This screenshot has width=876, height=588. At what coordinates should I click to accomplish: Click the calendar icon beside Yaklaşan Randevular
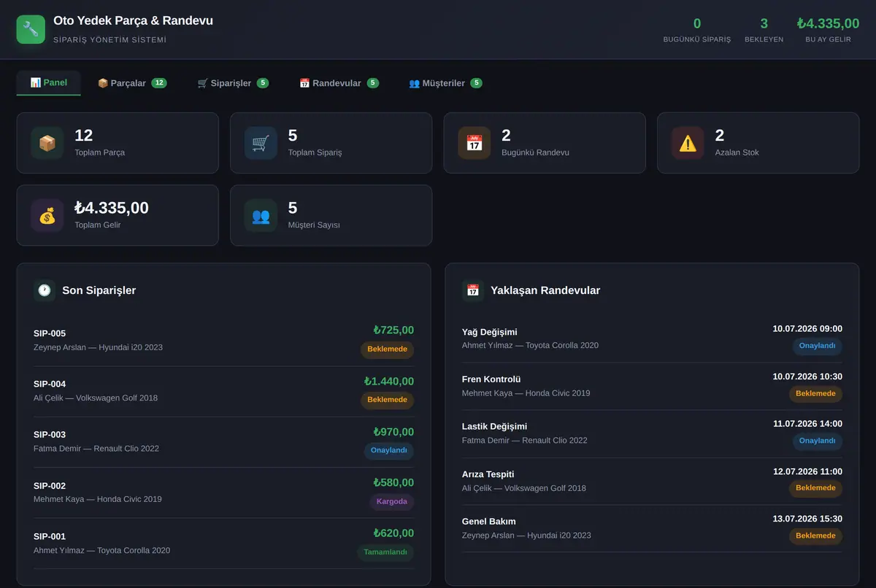[473, 290]
